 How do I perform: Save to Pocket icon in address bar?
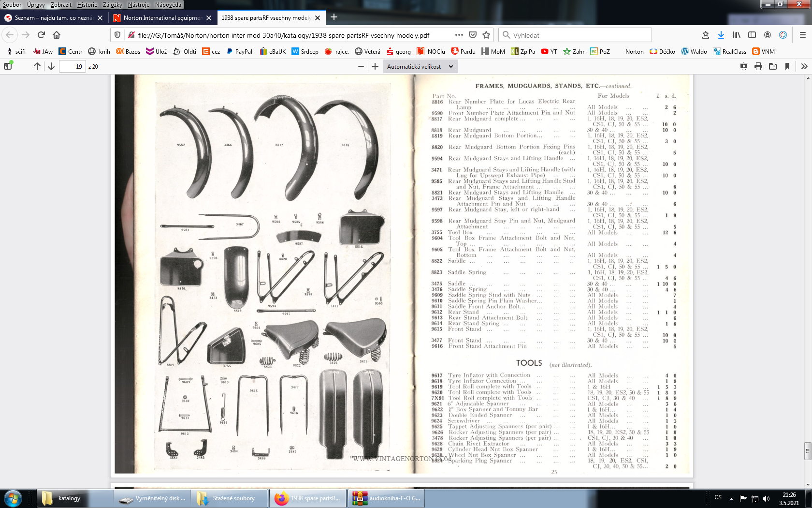pos(473,35)
